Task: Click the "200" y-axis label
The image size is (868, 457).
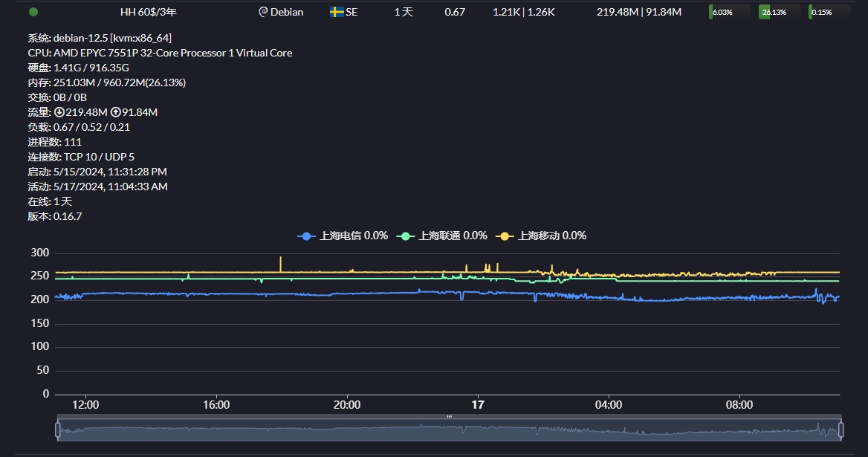Action: click(x=40, y=300)
